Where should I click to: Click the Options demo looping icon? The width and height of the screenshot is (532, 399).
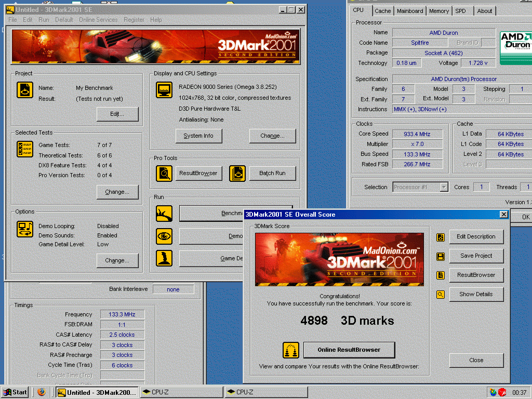(25, 229)
